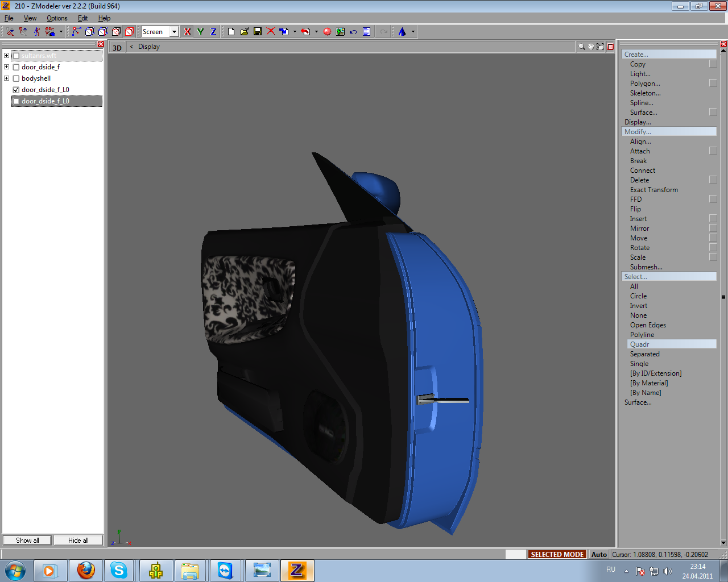Check the sultanrs.wft checkbox
The image size is (728, 582).
16,56
